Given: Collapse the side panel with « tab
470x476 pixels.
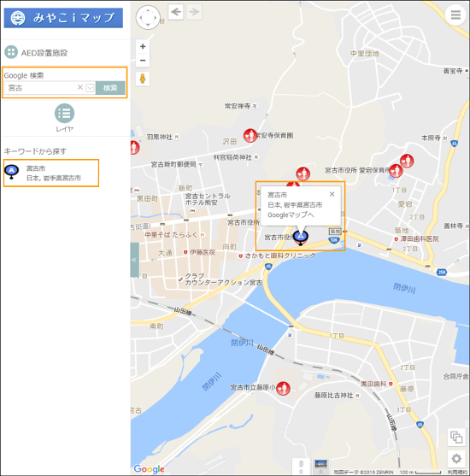Looking at the screenshot, I should click(x=134, y=260).
